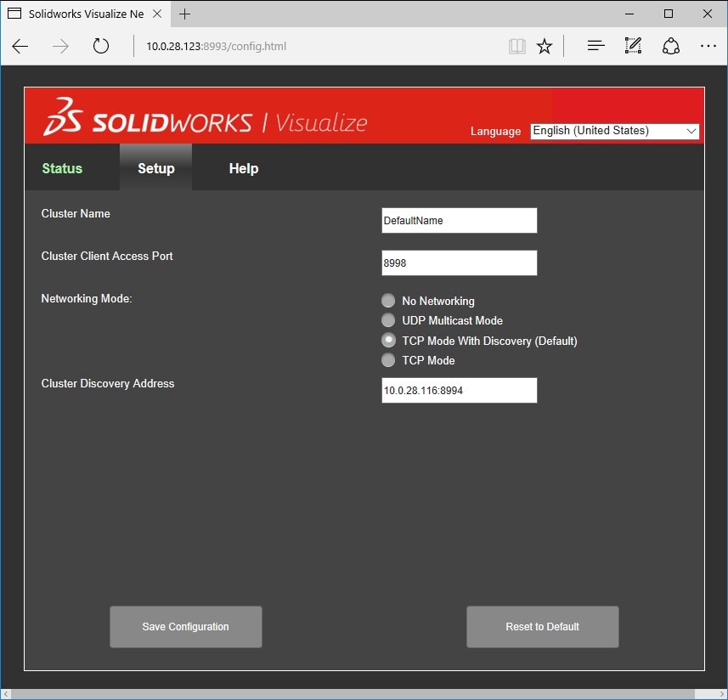Viewport: 728px width, 700px height.
Task: Minimize the browser window
Action: [x=629, y=14]
